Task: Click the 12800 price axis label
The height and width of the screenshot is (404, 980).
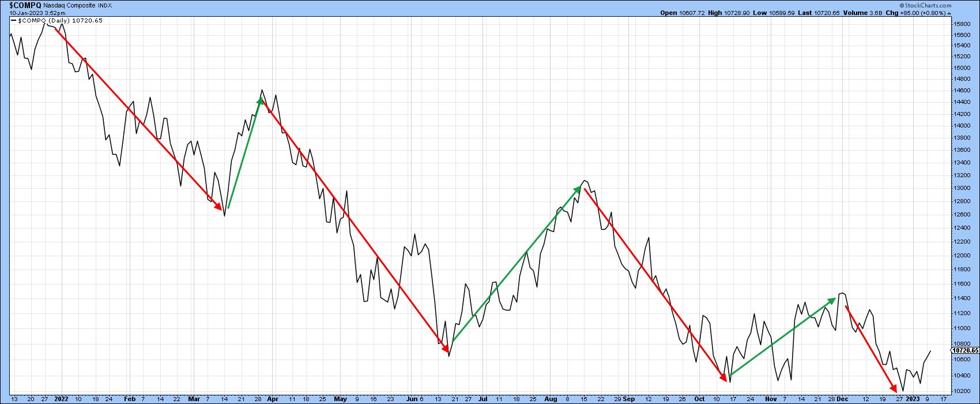Action: click(962, 201)
